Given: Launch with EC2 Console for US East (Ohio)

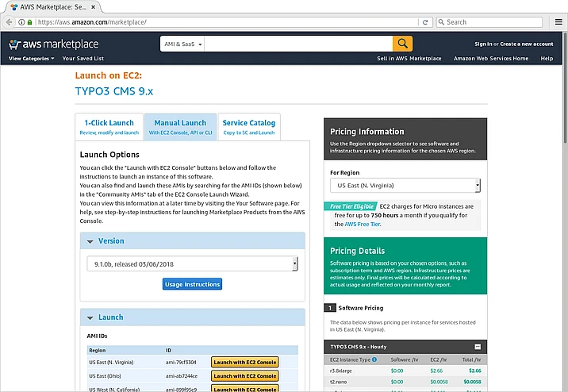Looking at the screenshot, I should tap(245, 376).
